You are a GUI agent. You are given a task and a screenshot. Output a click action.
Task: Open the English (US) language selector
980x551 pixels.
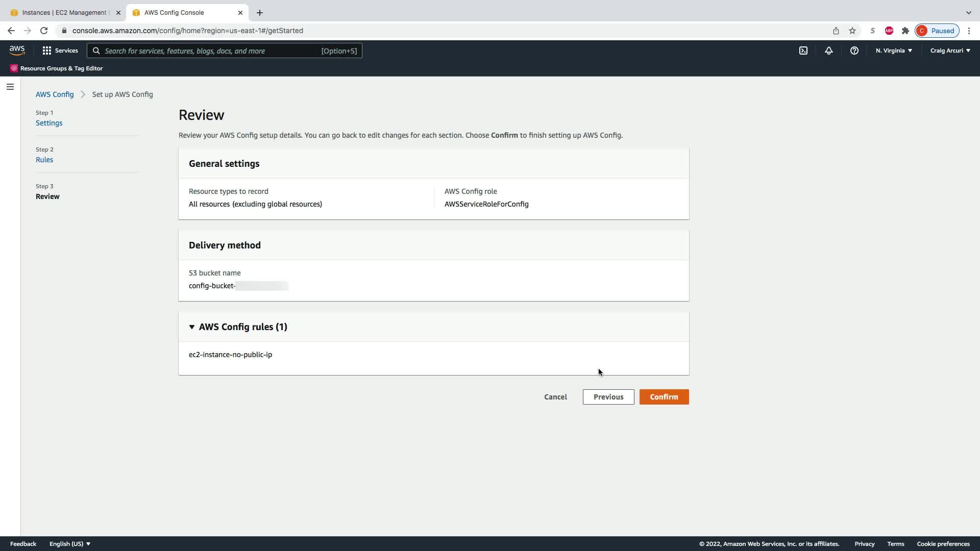pos(70,544)
